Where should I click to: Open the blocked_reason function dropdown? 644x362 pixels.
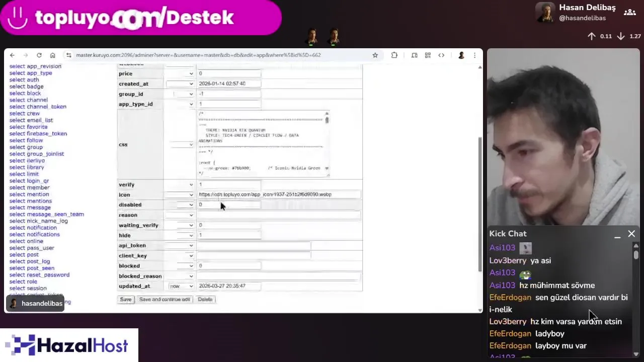180,276
